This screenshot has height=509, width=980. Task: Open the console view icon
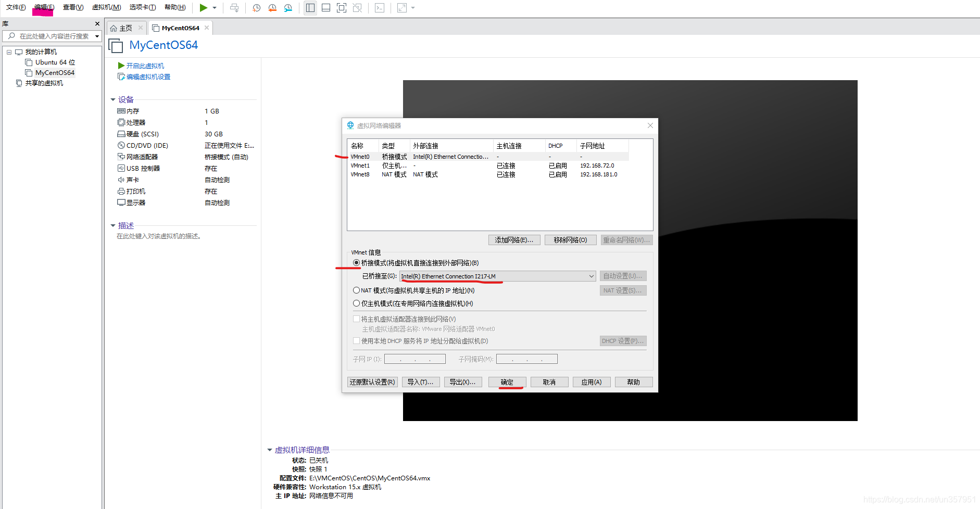(380, 8)
